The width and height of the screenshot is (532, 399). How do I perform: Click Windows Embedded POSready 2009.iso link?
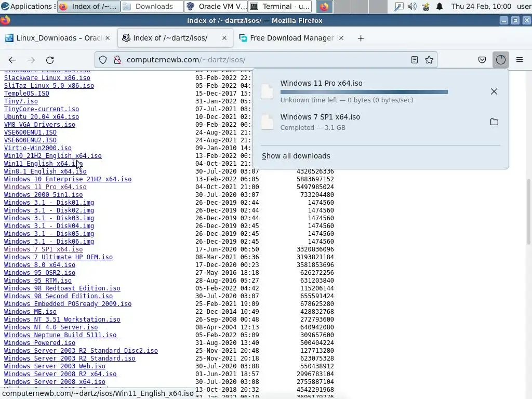pos(68,304)
